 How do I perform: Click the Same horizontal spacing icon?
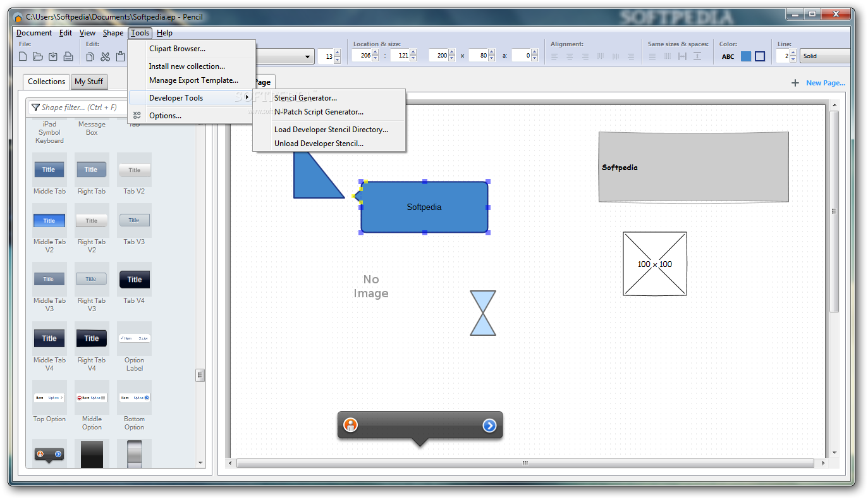(682, 56)
